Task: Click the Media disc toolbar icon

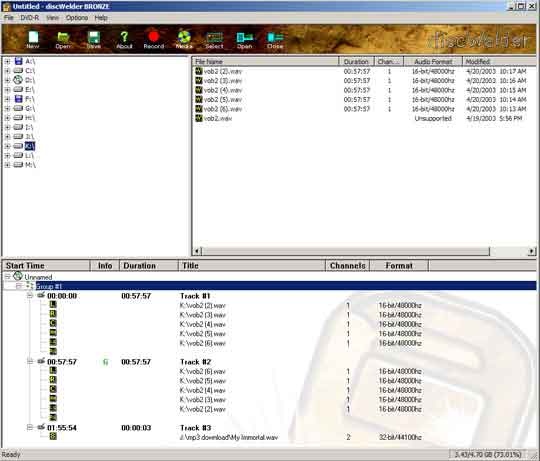Action: 184,37
